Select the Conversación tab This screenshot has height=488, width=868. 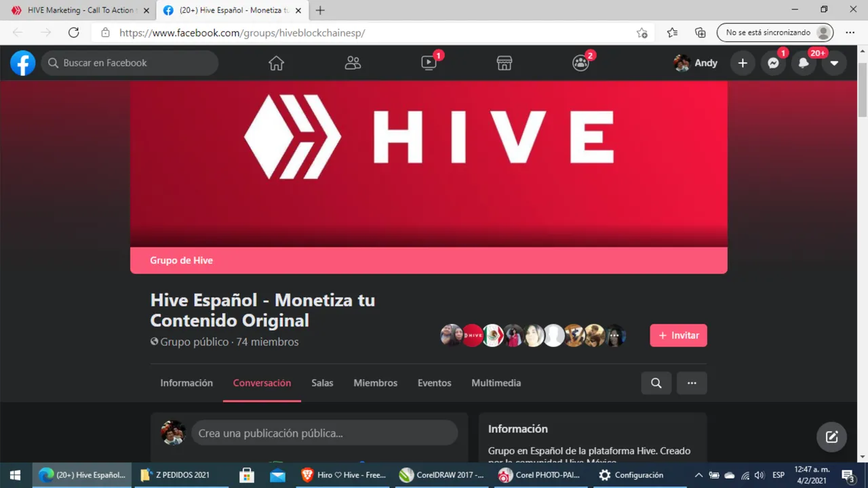(262, 383)
